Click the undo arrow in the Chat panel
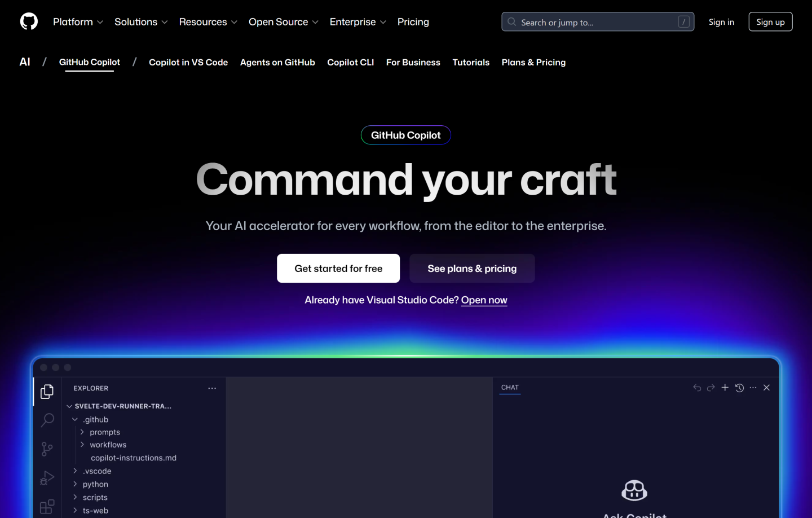 pos(697,388)
